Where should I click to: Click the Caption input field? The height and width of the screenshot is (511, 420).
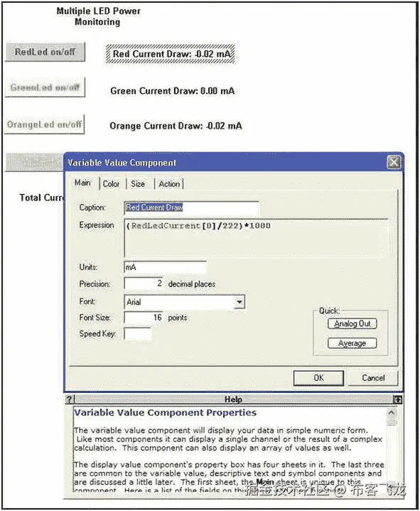[x=192, y=208]
